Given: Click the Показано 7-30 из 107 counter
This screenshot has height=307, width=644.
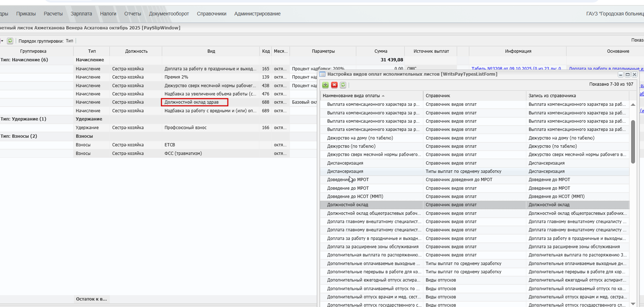Looking at the screenshot, I should click(611, 84).
